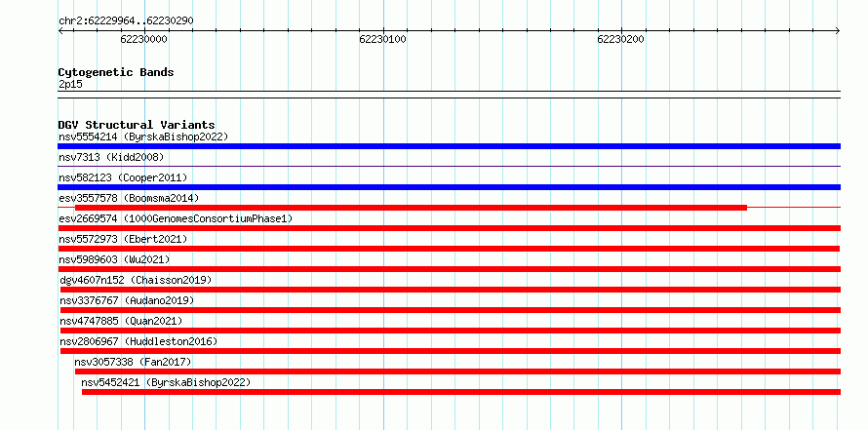This screenshot has width=868, height=430.
Task: Click the thin line feature under nsv7313
Action: 449,166
